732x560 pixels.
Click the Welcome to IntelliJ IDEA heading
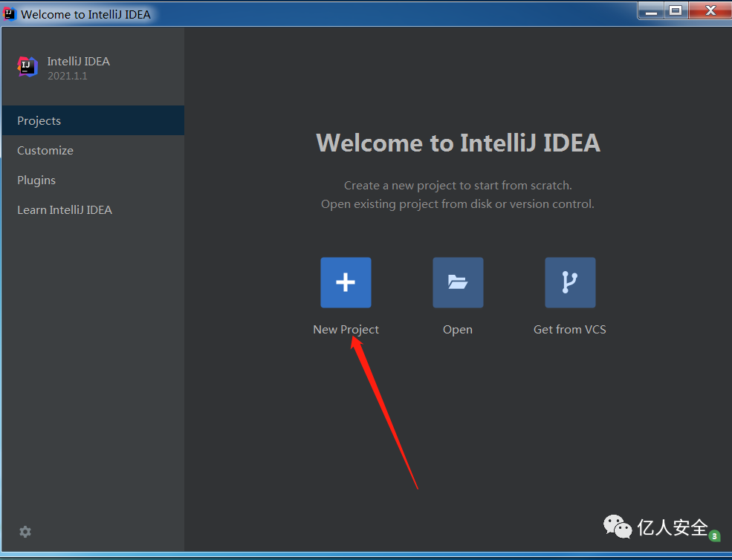(x=458, y=143)
